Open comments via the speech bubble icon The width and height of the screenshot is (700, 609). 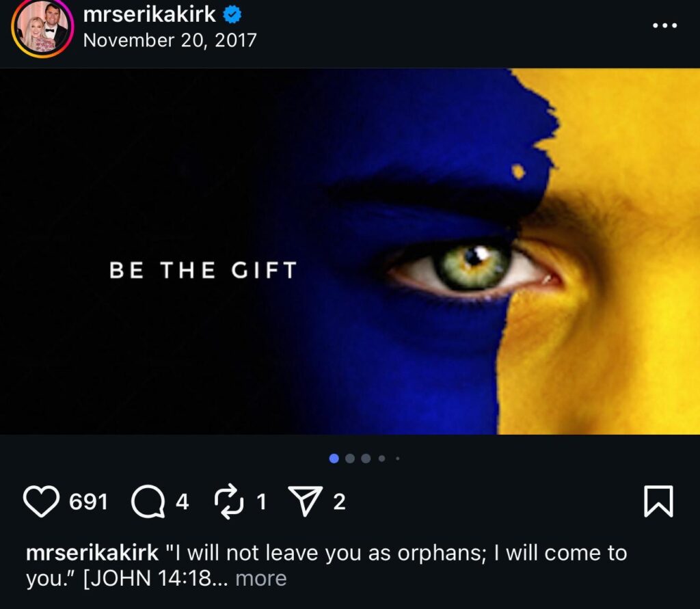click(x=148, y=502)
